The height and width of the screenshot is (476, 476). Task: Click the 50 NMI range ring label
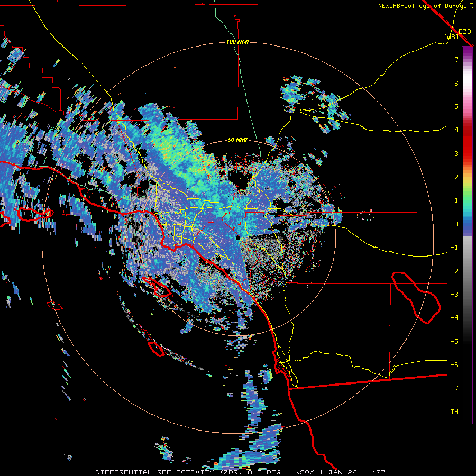[x=237, y=140]
